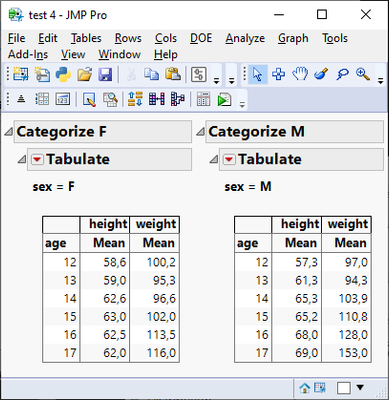Image resolution: width=389 pixels, height=400 pixels.
Task: Select the Crosshairs tool
Action: click(x=278, y=74)
